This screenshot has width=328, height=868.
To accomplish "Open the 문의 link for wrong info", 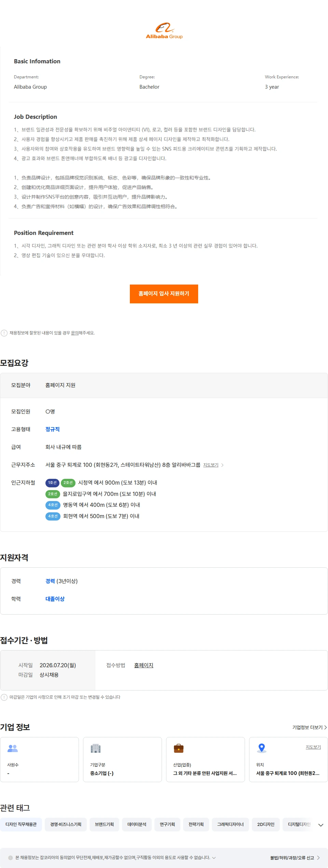I will pos(74,333).
